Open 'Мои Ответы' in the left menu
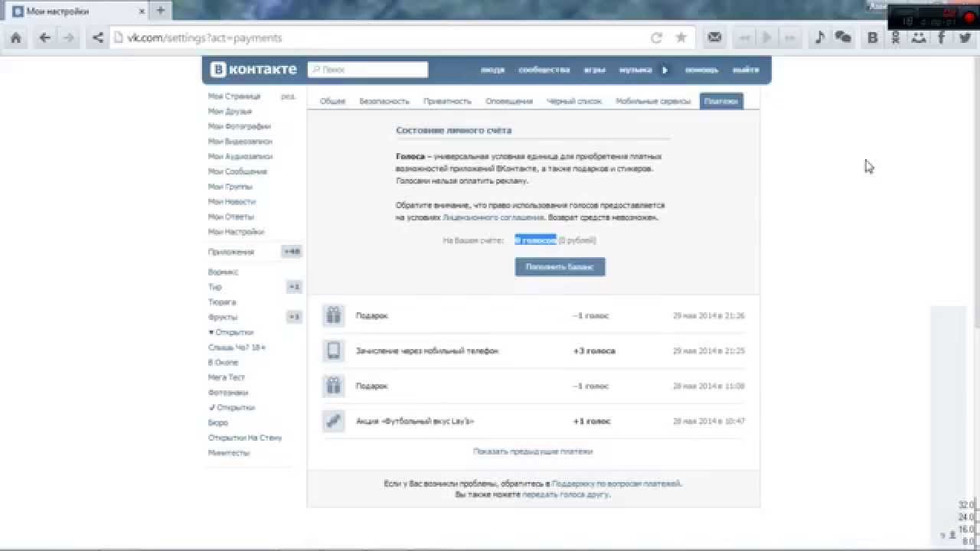The image size is (980, 551). coord(231,217)
